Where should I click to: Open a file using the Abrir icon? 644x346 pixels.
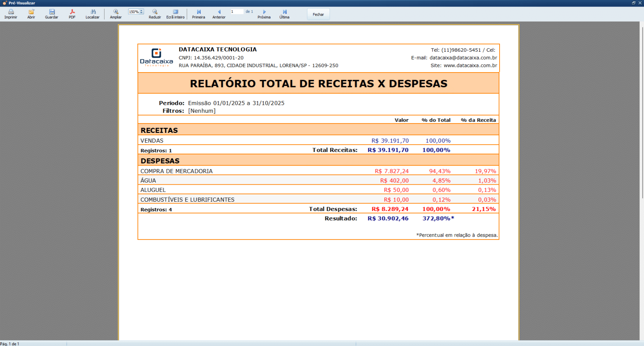pos(31,14)
